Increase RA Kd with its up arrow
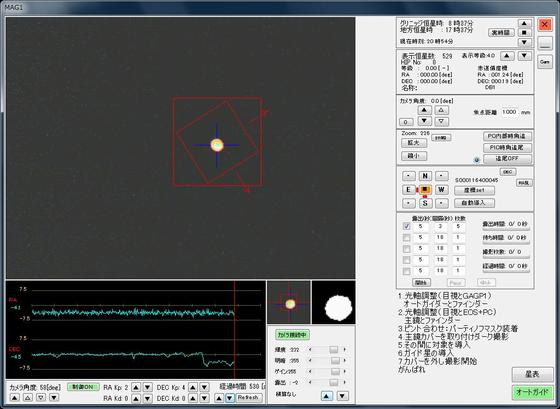The width and height of the screenshot is (560, 409). [136, 398]
